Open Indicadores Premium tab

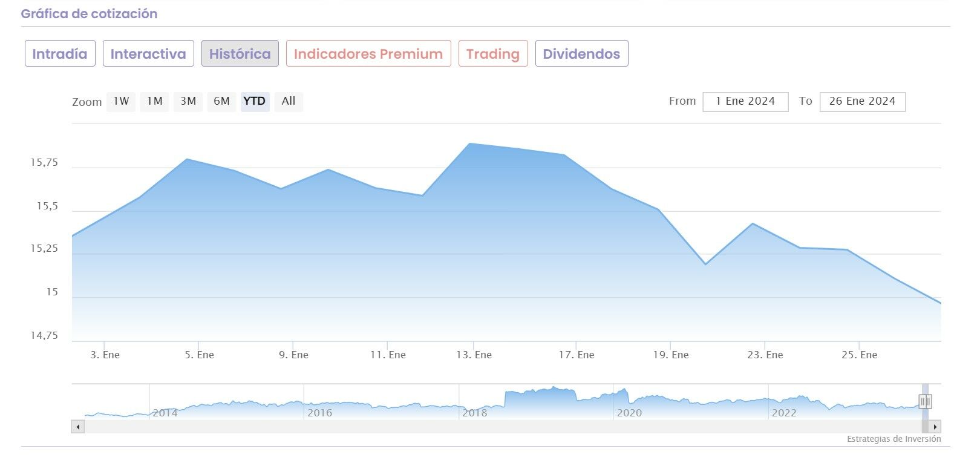tap(368, 54)
